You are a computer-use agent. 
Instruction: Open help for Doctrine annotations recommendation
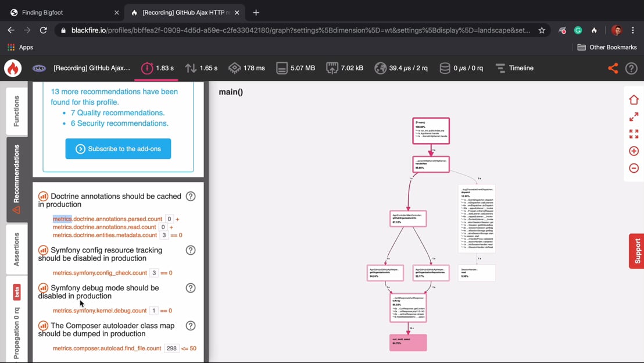pyautogui.click(x=191, y=197)
